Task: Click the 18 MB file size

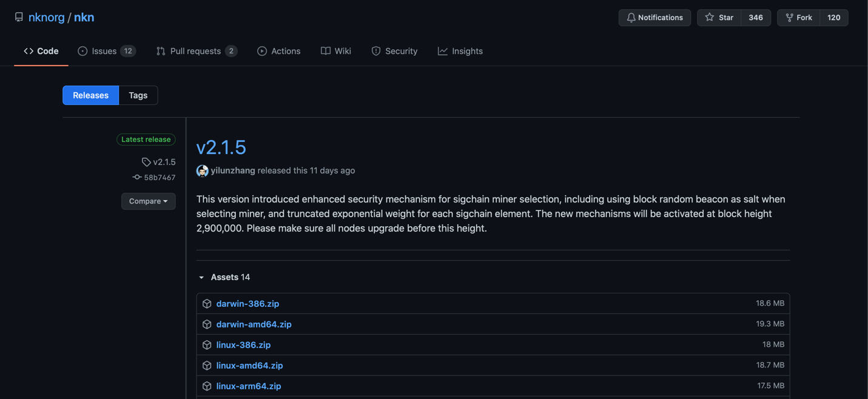Action: point(773,344)
